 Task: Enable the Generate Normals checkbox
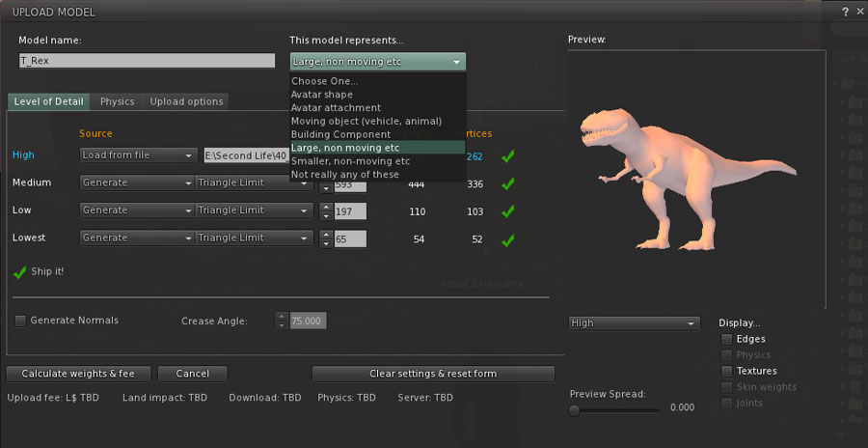(20, 321)
